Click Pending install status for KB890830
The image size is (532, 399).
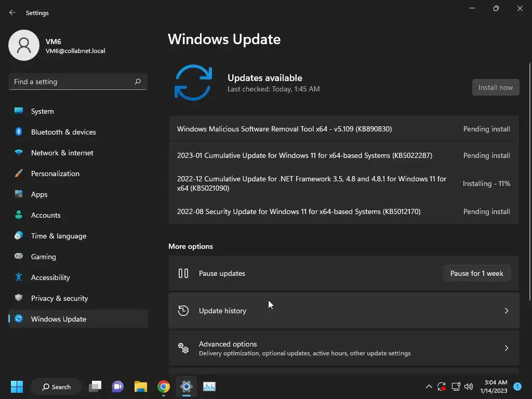point(486,129)
